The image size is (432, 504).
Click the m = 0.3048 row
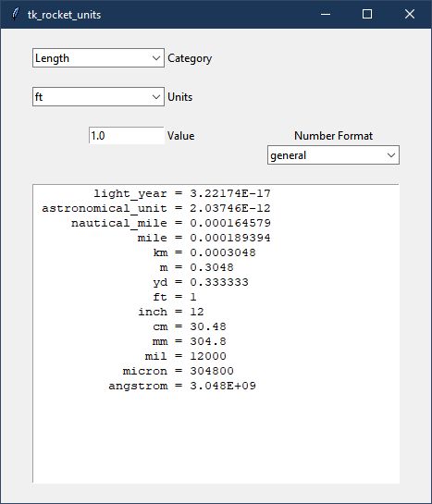197,267
